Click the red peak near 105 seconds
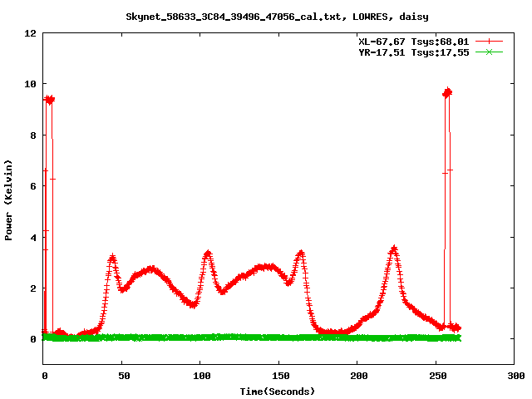Viewport: 532px width, 399px height. pyautogui.click(x=208, y=254)
